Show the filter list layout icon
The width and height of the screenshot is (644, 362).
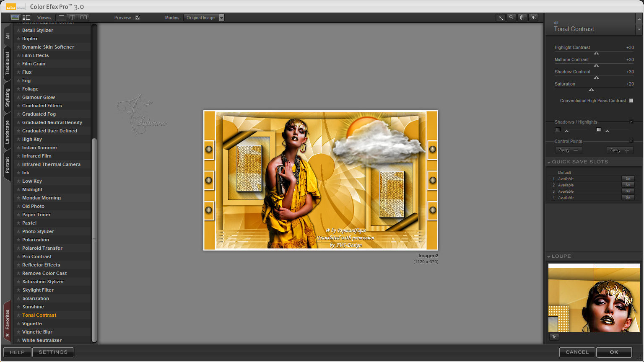click(x=26, y=18)
